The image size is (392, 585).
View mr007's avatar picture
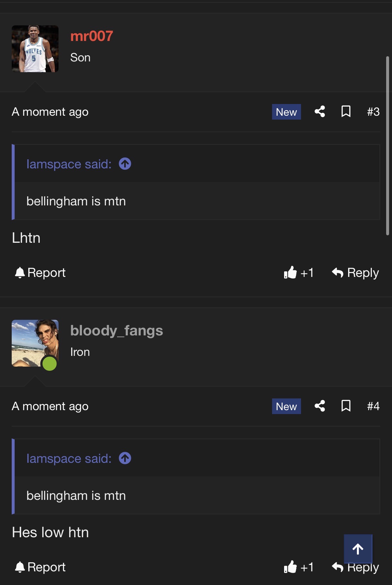(35, 49)
